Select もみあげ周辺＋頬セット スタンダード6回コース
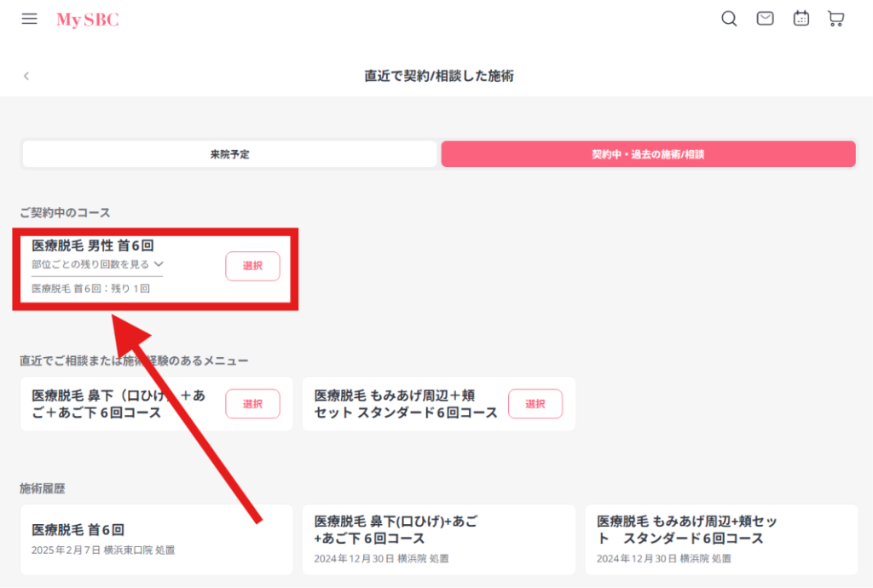Viewport: 873px width, 588px height. click(535, 404)
